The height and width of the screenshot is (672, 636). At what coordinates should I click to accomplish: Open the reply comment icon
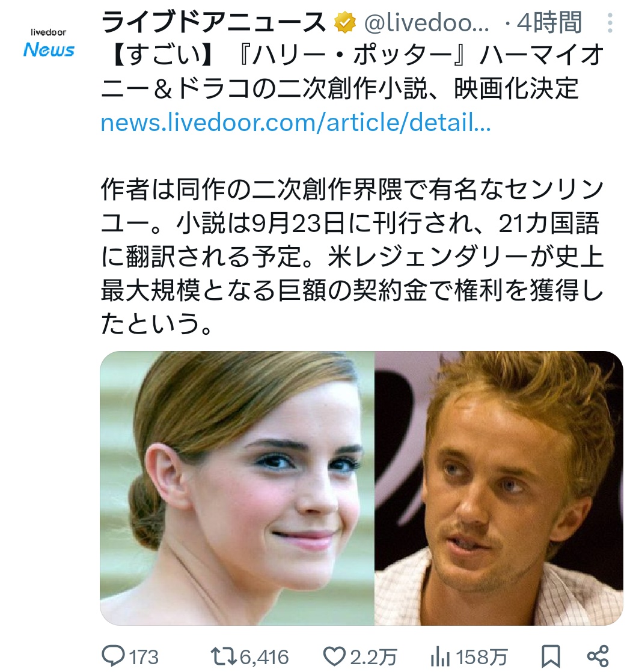113,656
